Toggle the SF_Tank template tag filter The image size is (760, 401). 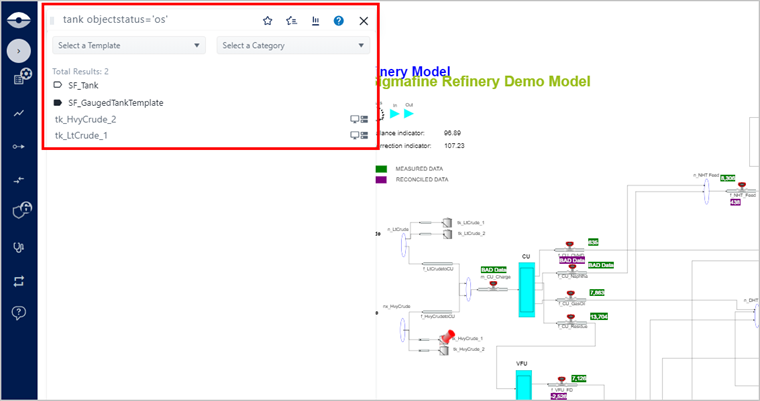point(57,86)
